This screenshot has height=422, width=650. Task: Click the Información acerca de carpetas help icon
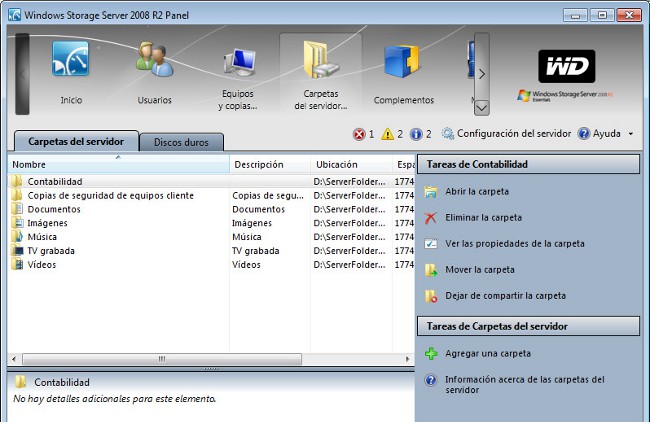point(431,380)
